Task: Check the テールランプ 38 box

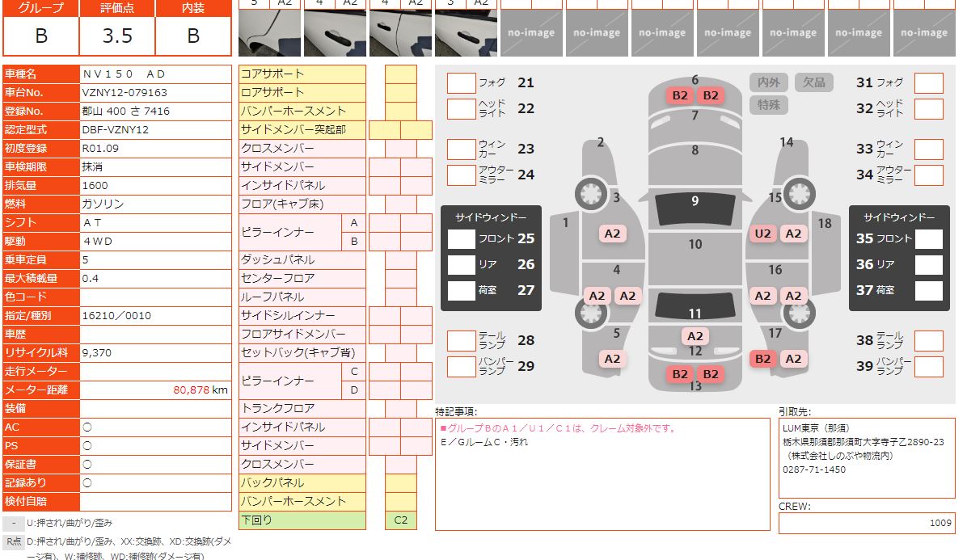Action: tap(928, 341)
